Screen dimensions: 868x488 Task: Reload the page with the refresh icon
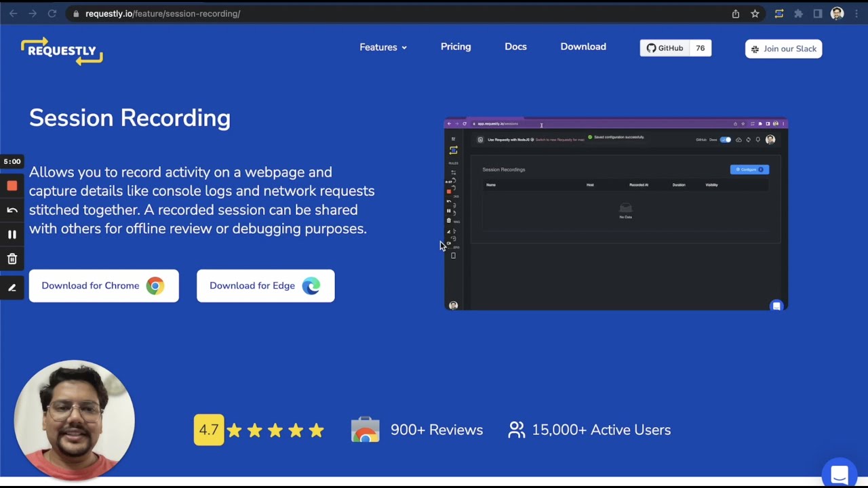[52, 14]
